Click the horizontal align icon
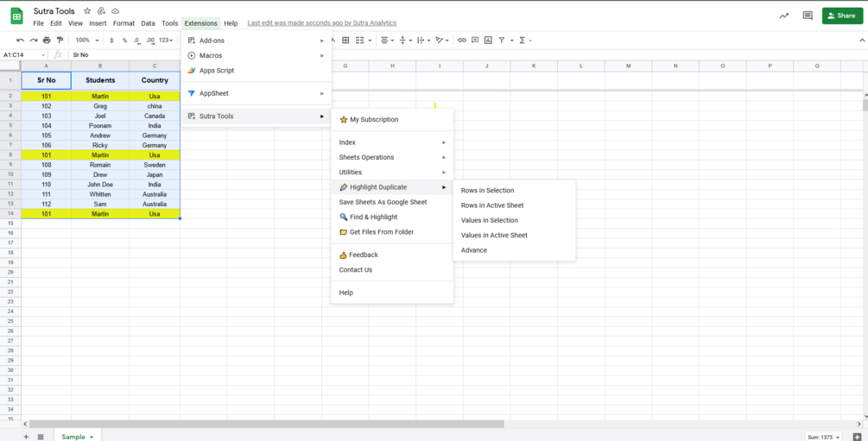This screenshot has width=868, height=441. click(x=384, y=41)
